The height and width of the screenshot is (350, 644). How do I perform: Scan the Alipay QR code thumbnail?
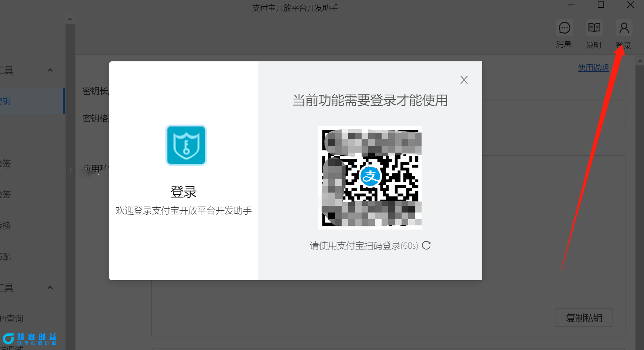pos(370,177)
